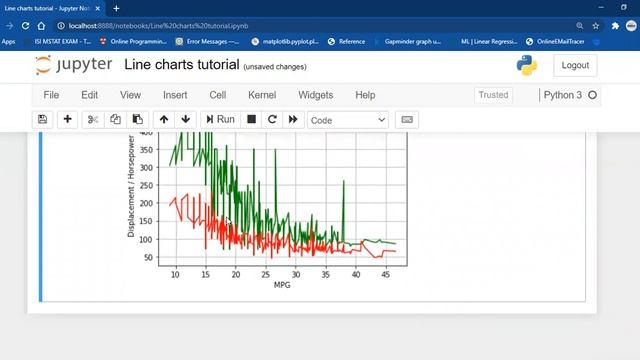Open the Edit menu
The image size is (640, 360).
pos(89,95)
